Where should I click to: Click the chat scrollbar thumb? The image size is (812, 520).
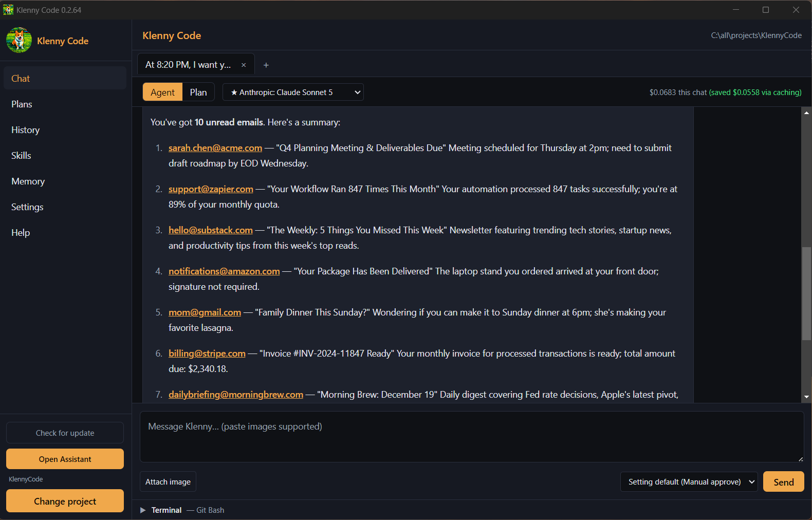pos(806,293)
